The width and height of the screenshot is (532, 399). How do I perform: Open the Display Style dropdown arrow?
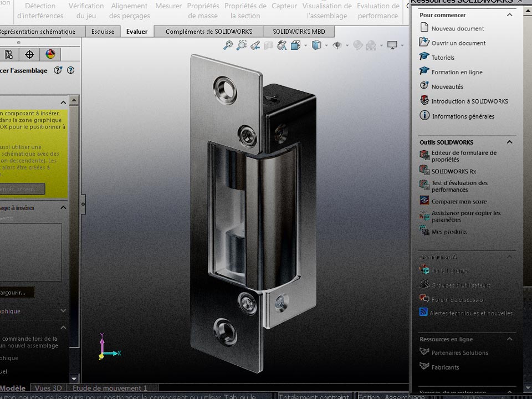tap(326, 45)
